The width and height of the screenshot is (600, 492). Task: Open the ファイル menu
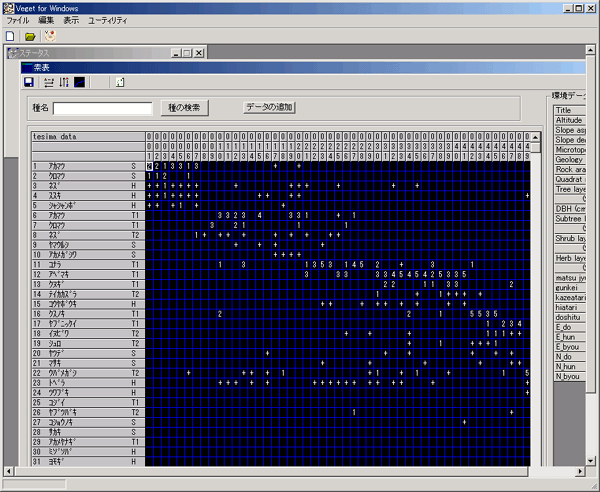click(18, 20)
